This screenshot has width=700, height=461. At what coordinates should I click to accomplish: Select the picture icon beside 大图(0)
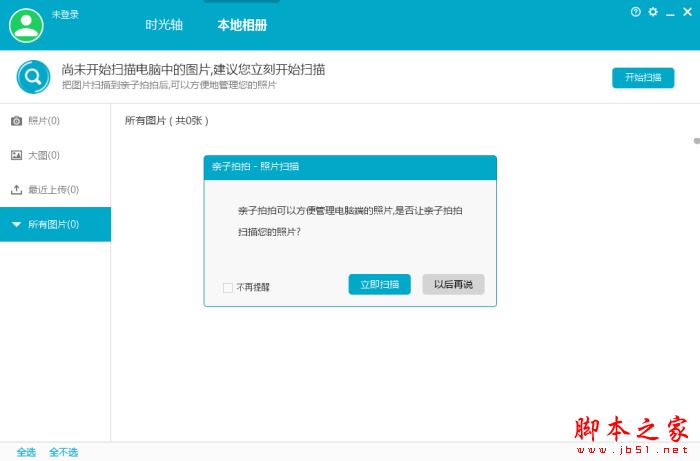(17, 155)
